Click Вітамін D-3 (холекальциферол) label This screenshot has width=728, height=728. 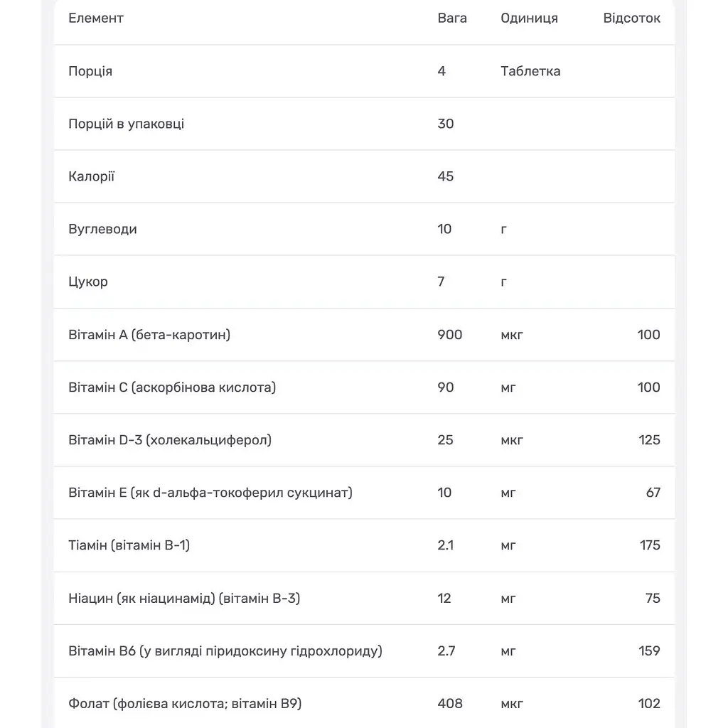(170, 439)
